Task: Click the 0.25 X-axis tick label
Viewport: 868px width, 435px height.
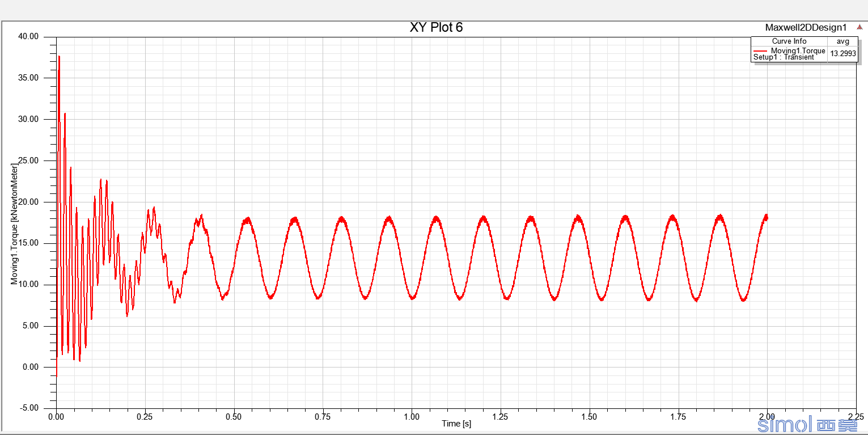Action: 145,416
